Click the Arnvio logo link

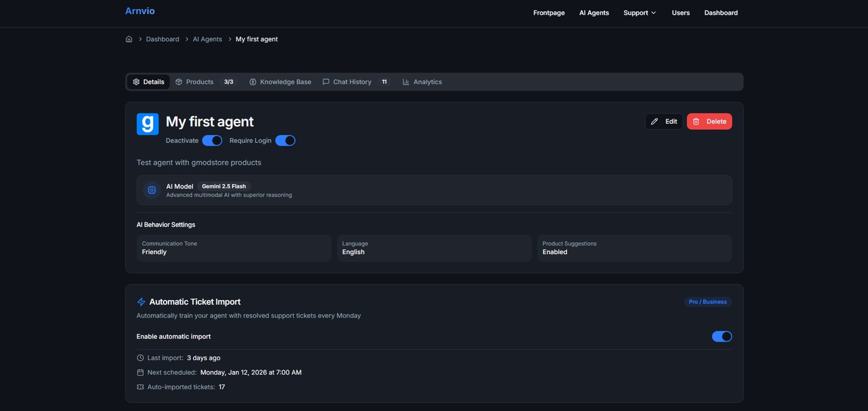pyautogui.click(x=140, y=11)
